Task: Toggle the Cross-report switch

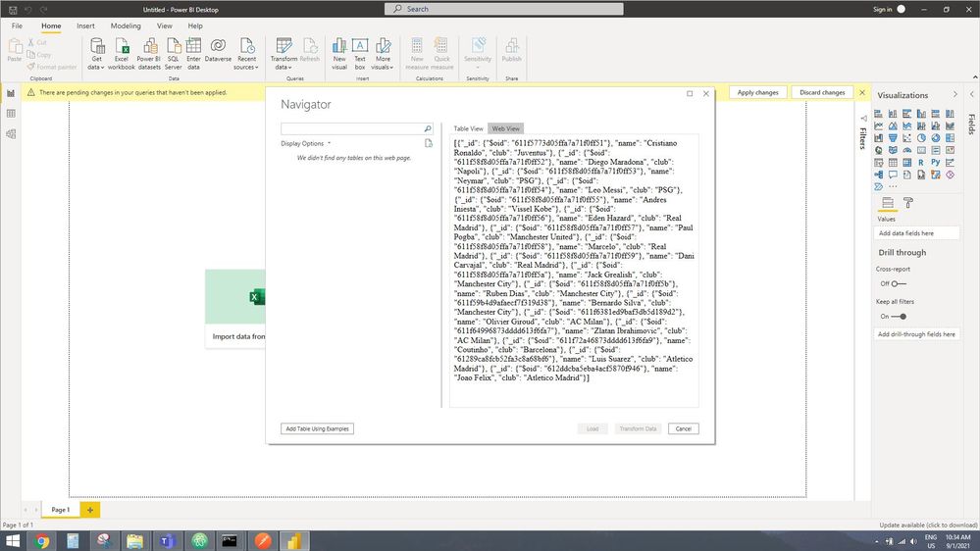Action: [x=899, y=283]
